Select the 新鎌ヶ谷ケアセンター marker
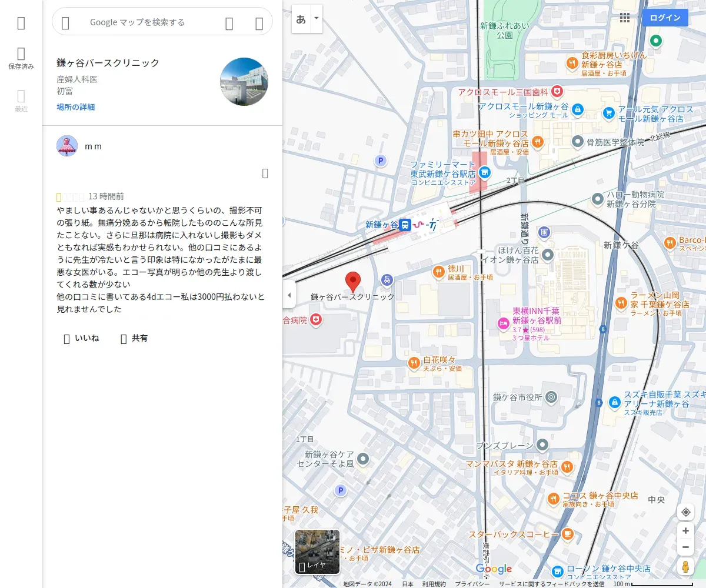This screenshot has width=706, height=588. [x=364, y=458]
